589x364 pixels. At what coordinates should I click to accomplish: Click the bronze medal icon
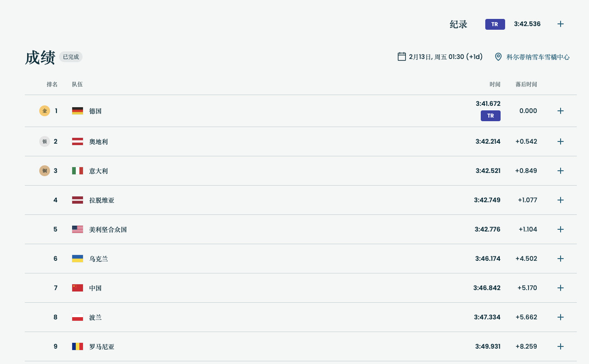pyautogui.click(x=45, y=171)
